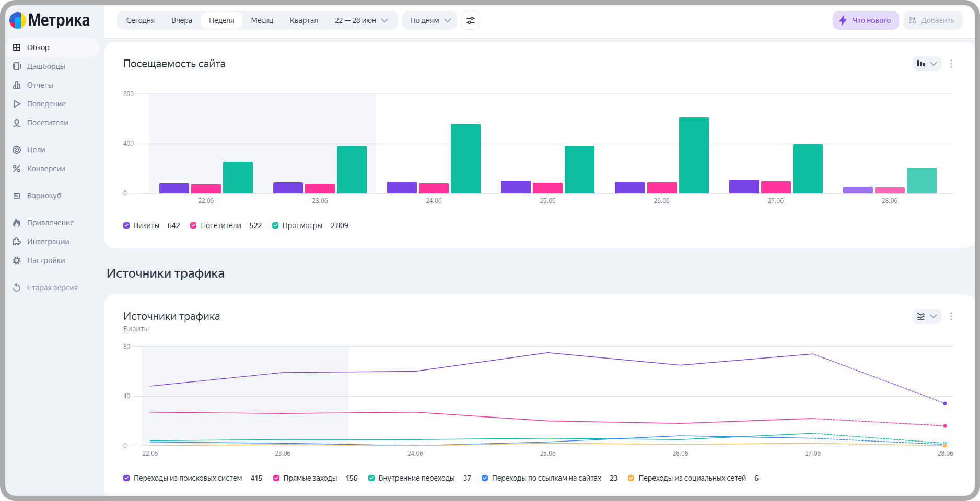Image resolution: width=980 pixels, height=501 pixels.
Task: Click the Настройки gear icon
Action: [17, 260]
